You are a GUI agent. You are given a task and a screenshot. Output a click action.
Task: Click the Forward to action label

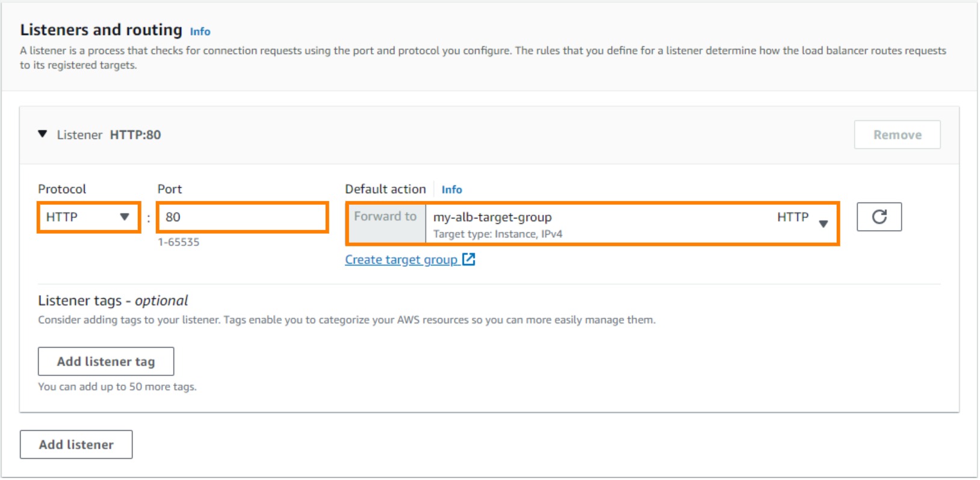pyautogui.click(x=385, y=217)
